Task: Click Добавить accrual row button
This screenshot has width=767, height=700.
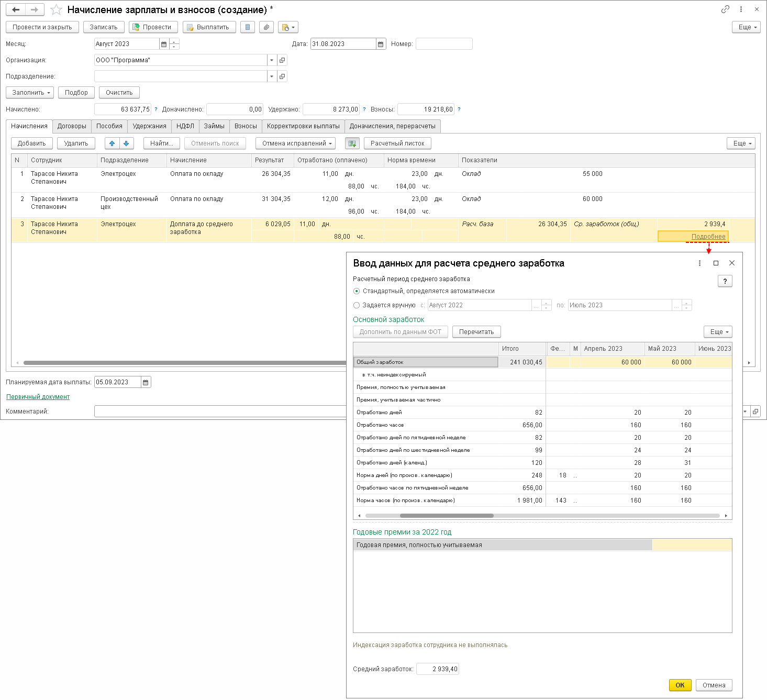Action: (32, 143)
